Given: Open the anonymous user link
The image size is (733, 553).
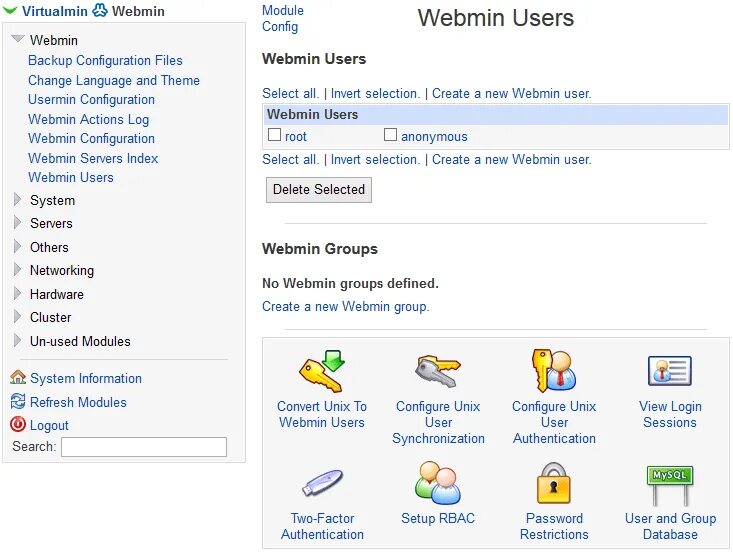Looking at the screenshot, I should pos(434,136).
